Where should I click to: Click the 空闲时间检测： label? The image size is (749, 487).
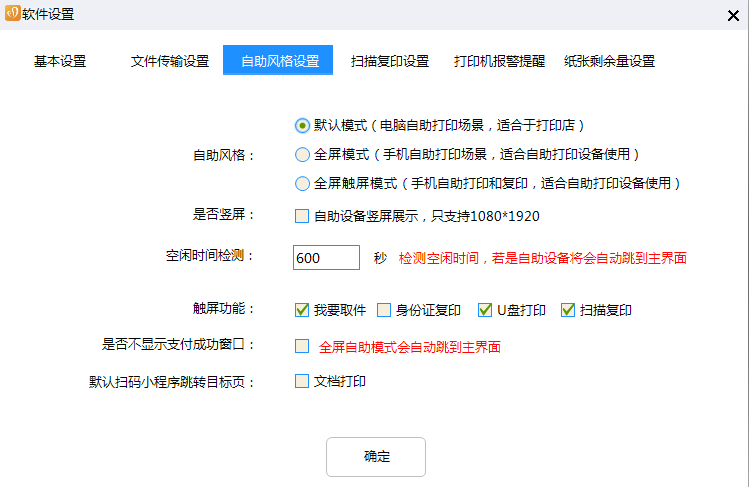pos(210,255)
